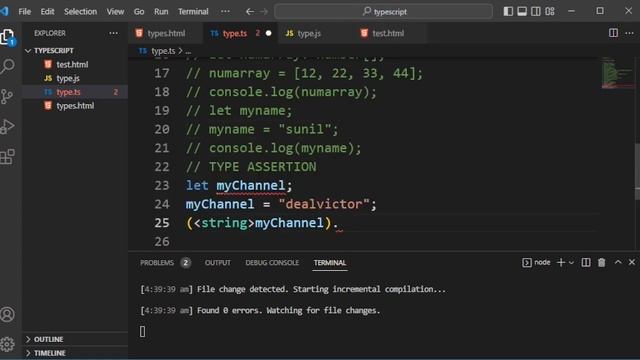Open the Extensions view

(x=7, y=157)
